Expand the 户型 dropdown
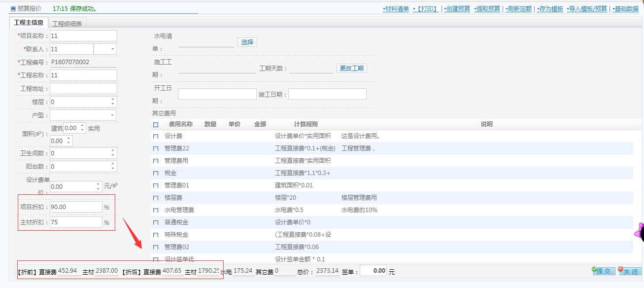Screen dimensions: 644x288 pyautogui.click(x=112, y=115)
